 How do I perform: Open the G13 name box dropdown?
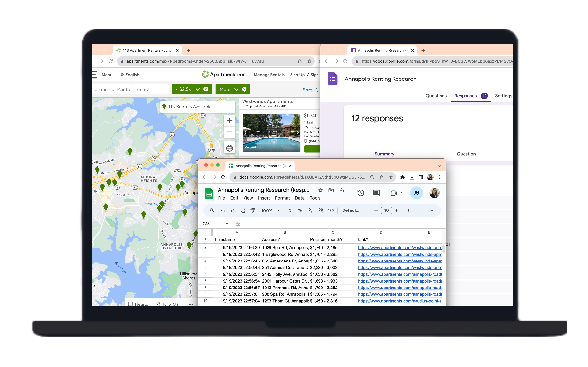click(x=227, y=224)
